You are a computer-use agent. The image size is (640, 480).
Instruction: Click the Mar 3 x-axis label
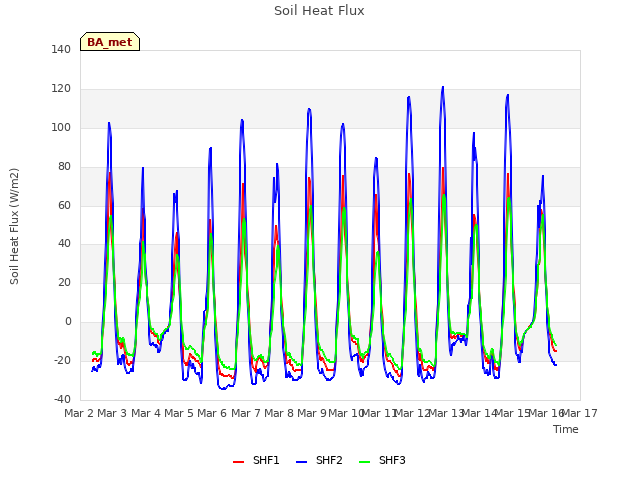(112, 413)
